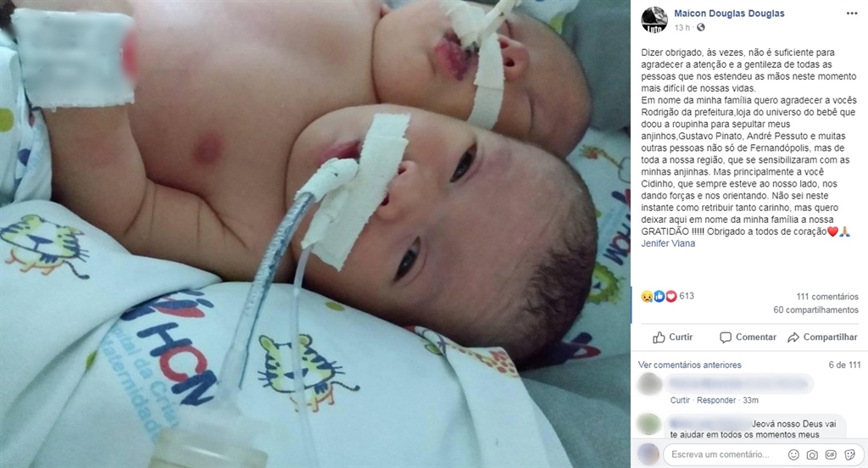The width and height of the screenshot is (868, 468).
Task: Open Maicon Douglas Douglas profile name link
Action: point(729,14)
